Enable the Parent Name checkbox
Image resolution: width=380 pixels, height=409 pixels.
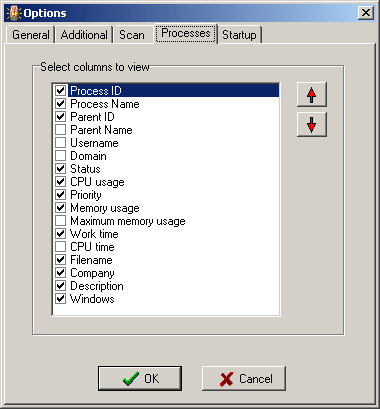tap(60, 129)
